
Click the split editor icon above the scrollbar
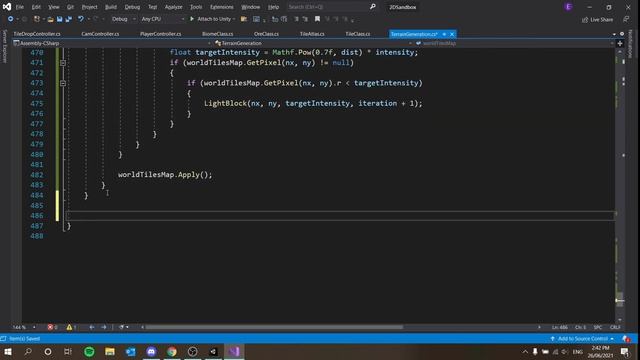[620, 43]
